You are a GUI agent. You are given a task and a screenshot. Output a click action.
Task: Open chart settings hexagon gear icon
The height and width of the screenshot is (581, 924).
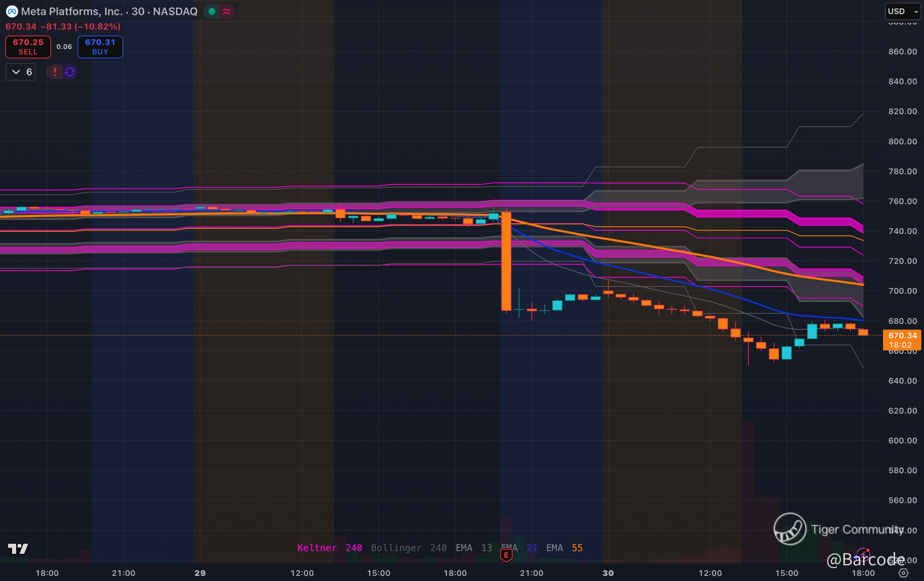point(903,573)
